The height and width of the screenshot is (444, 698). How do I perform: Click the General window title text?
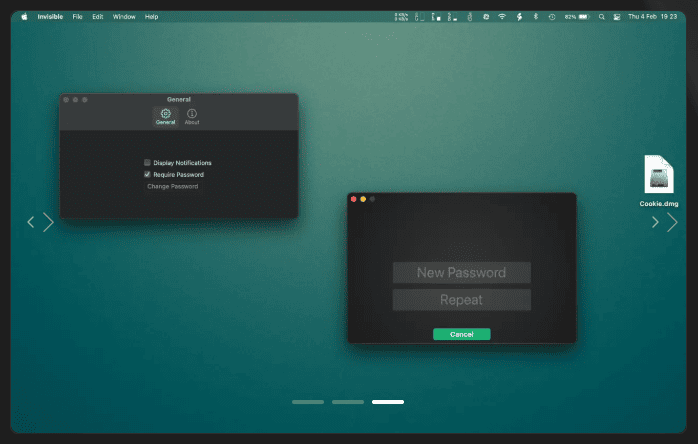coord(179,99)
